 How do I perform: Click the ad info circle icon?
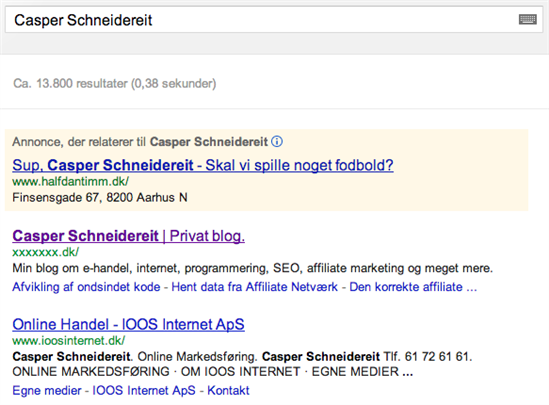click(x=277, y=142)
